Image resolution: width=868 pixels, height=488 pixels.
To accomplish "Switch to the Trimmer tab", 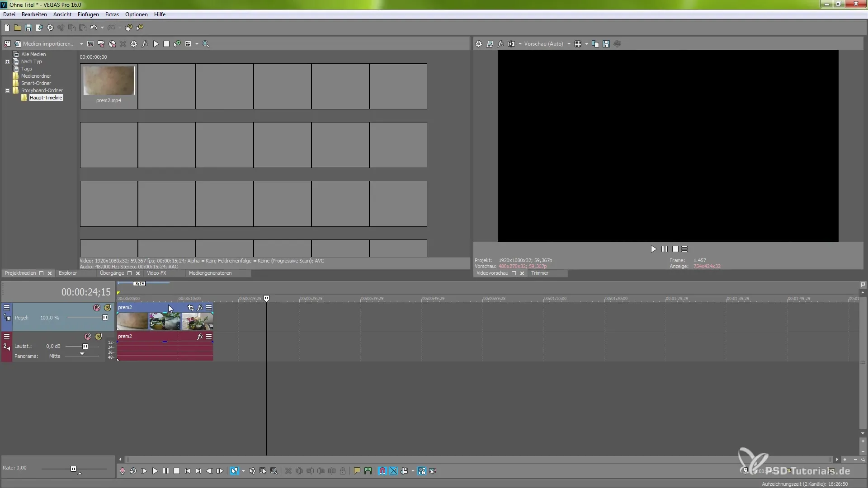I will click(540, 273).
